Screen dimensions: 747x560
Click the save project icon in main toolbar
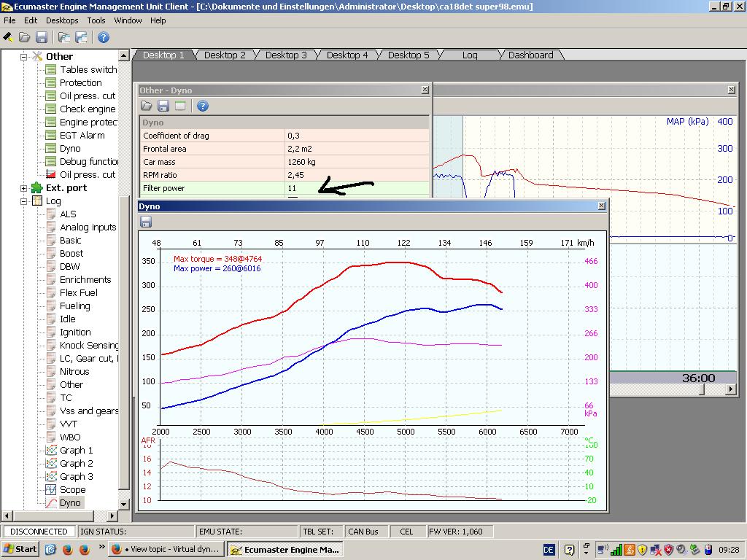tap(42, 37)
